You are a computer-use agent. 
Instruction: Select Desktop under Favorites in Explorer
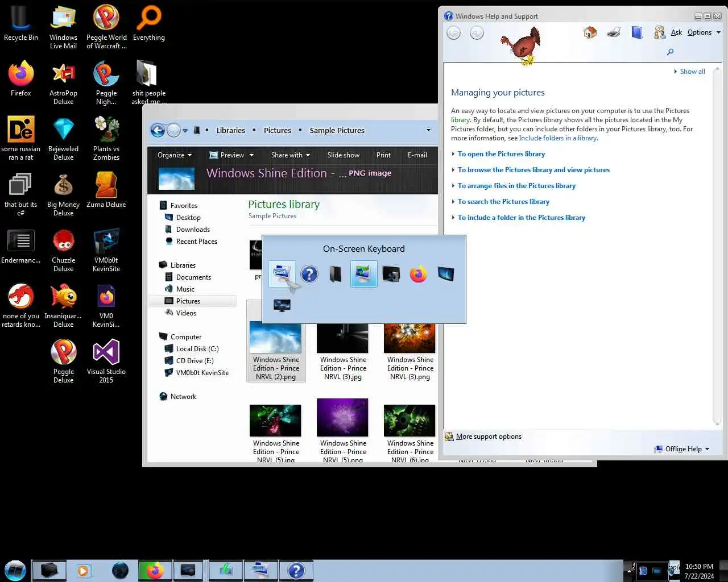click(188, 218)
